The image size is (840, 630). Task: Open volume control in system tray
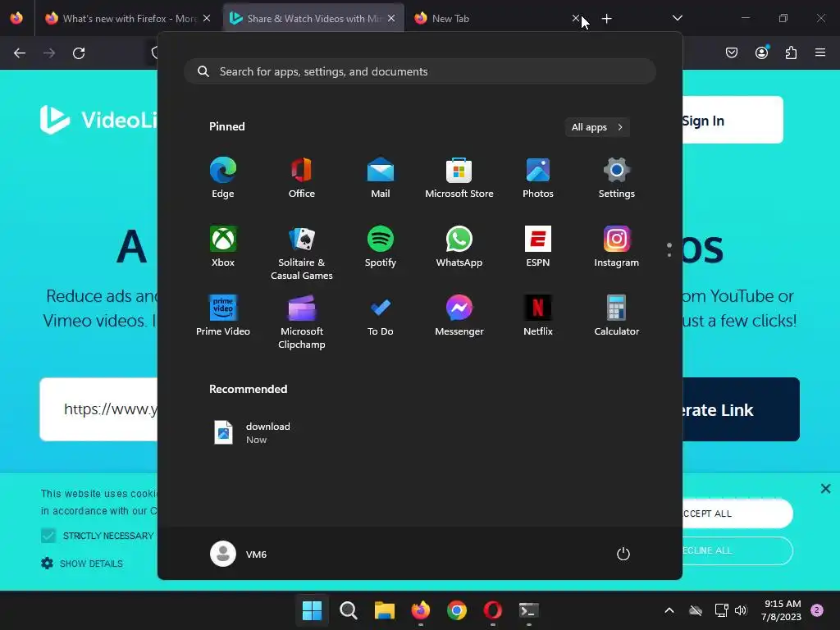point(741,610)
